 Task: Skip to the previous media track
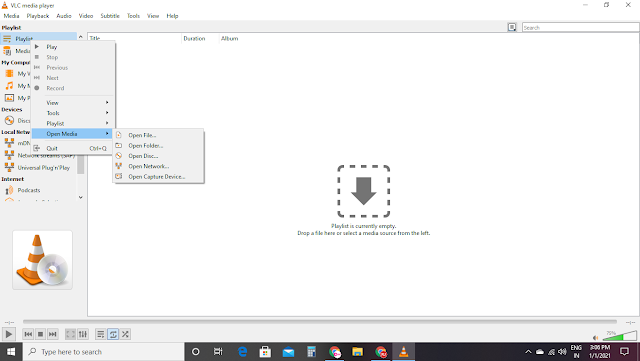point(28,334)
